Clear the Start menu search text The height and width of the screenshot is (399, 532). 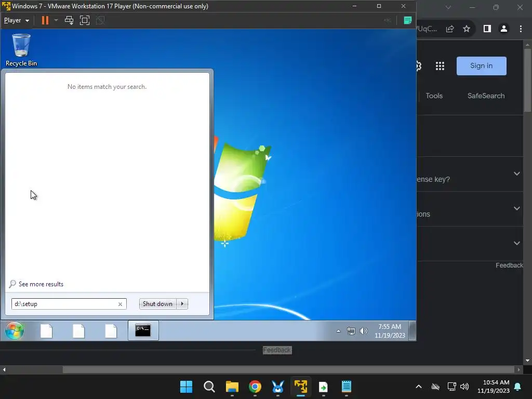[x=120, y=304]
